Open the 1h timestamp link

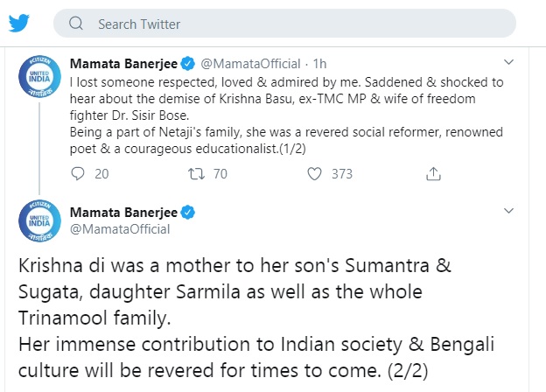click(x=319, y=64)
